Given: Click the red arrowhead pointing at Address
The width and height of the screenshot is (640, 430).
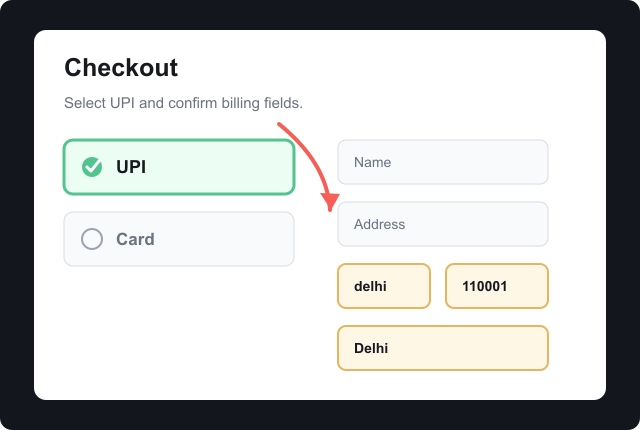Looking at the screenshot, I should coord(330,201).
